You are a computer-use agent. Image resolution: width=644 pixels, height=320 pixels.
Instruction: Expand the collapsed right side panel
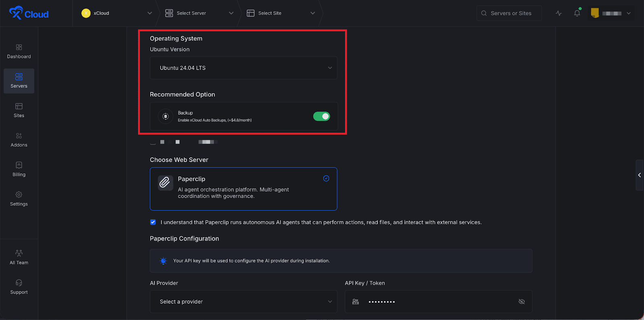click(x=640, y=175)
